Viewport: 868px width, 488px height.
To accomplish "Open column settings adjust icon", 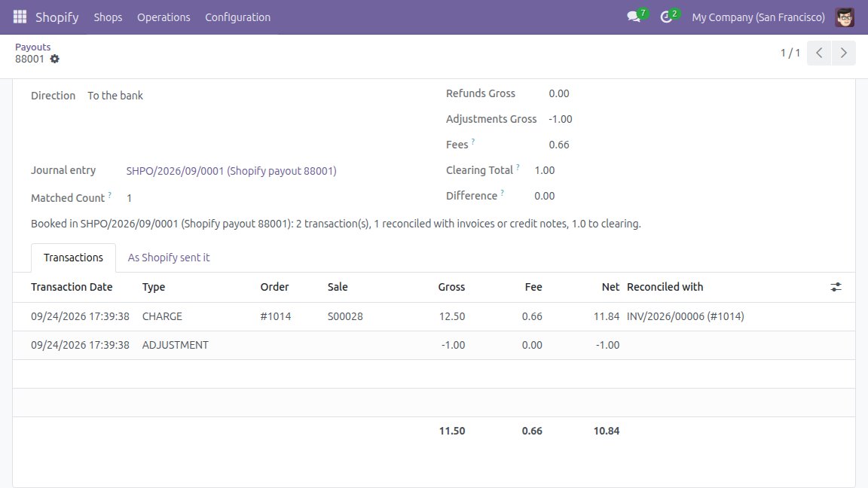I will [x=836, y=287].
